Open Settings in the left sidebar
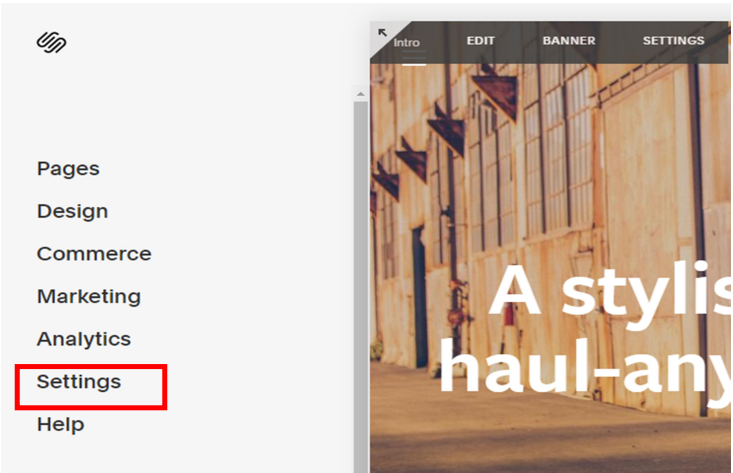 (79, 382)
